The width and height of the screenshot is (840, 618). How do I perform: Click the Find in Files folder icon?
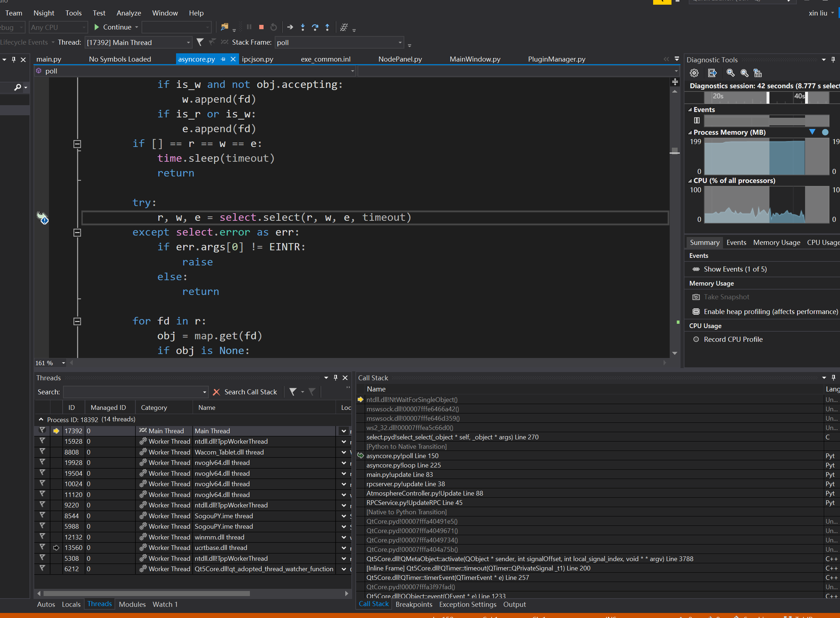coord(224,27)
